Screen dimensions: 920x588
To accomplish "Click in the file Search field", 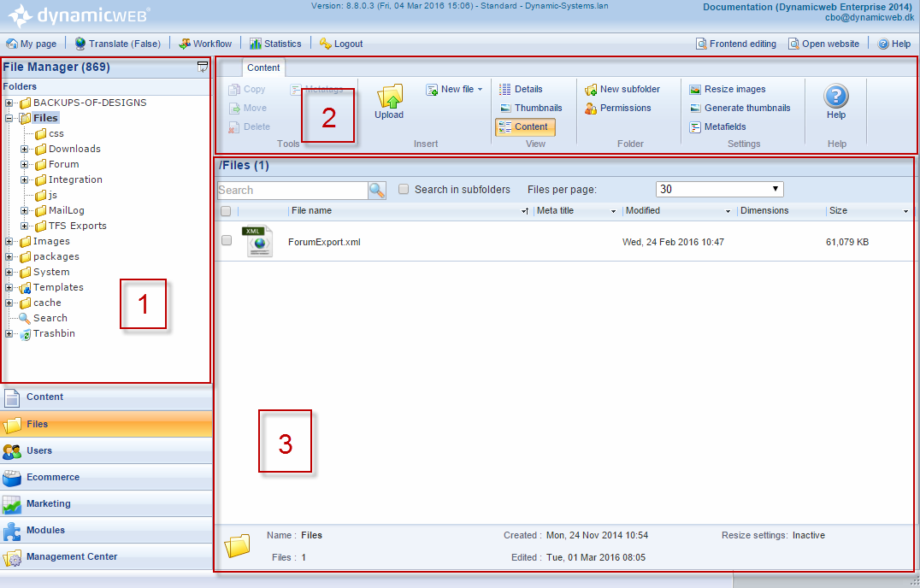I will pos(292,191).
